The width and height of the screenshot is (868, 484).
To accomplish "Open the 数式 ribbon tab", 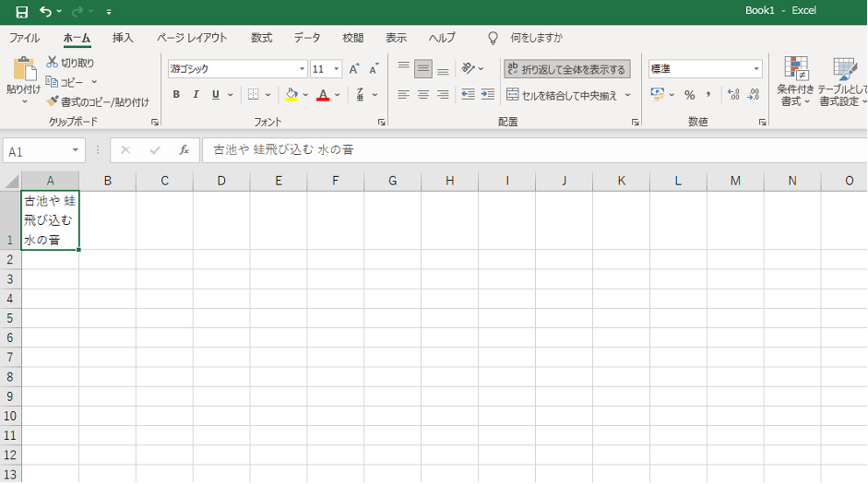I will point(261,38).
